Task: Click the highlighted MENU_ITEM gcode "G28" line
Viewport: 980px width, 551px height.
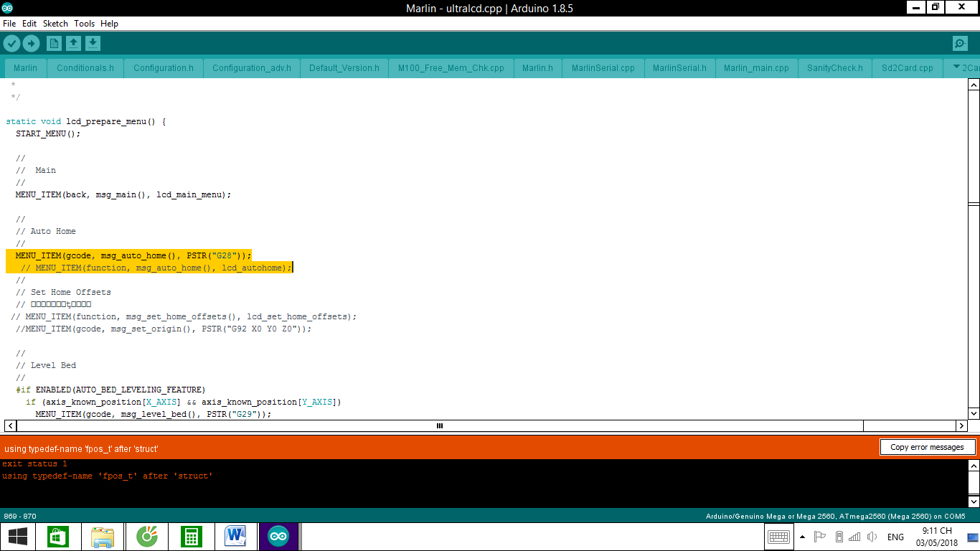Action: pos(133,255)
